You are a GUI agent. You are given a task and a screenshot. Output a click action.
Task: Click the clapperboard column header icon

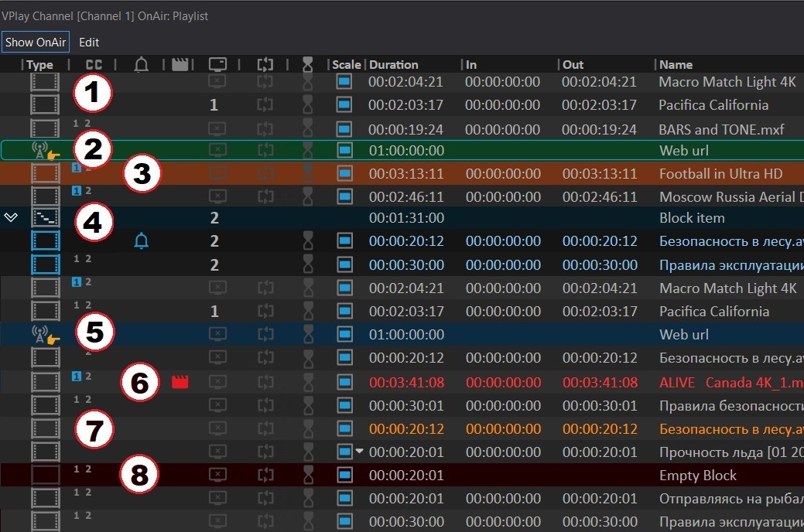coord(180,65)
